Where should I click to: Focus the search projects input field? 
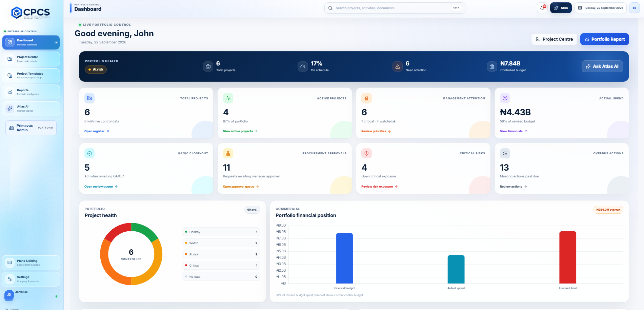coord(395,8)
